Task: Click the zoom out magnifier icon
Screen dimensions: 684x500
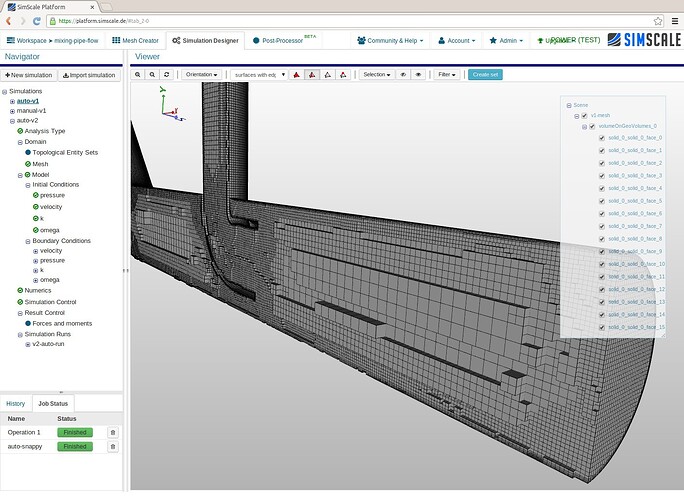Action: coord(152,75)
